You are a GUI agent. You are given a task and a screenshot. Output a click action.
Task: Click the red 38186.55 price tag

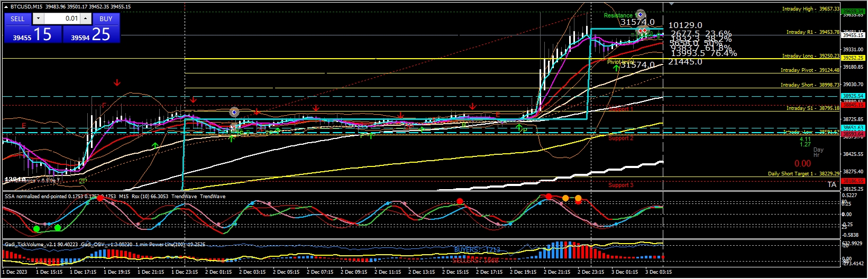pyautogui.click(x=853, y=181)
